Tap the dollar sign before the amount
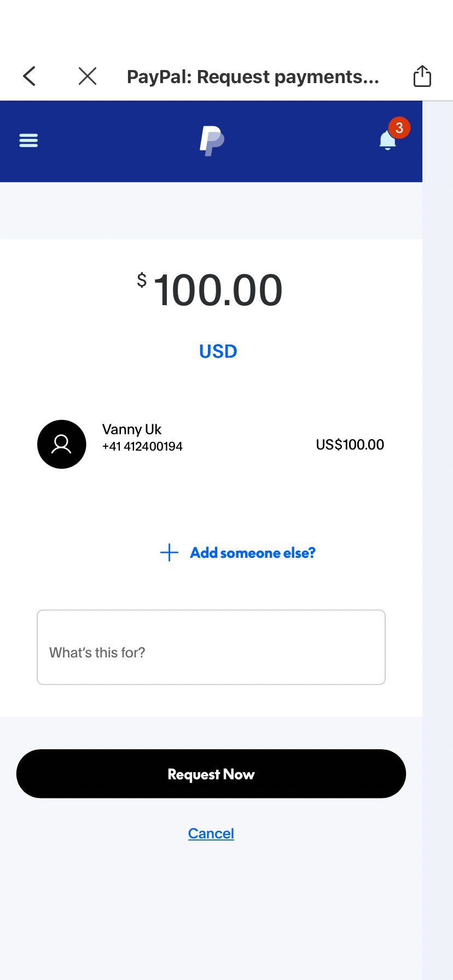The image size is (453, 980). pyautogui.click(x=142, y=280)
